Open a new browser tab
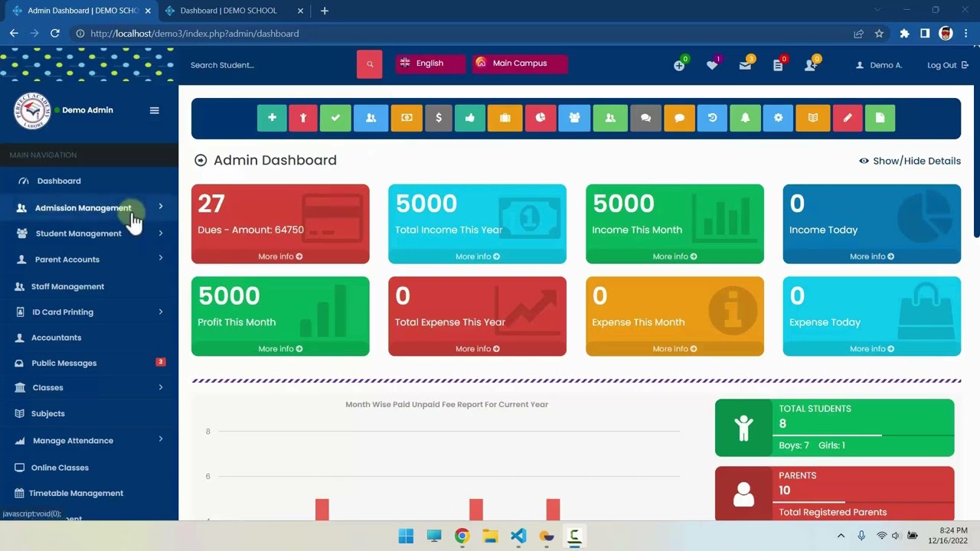Viewport: 980px width, 551px height. point(325,11)
